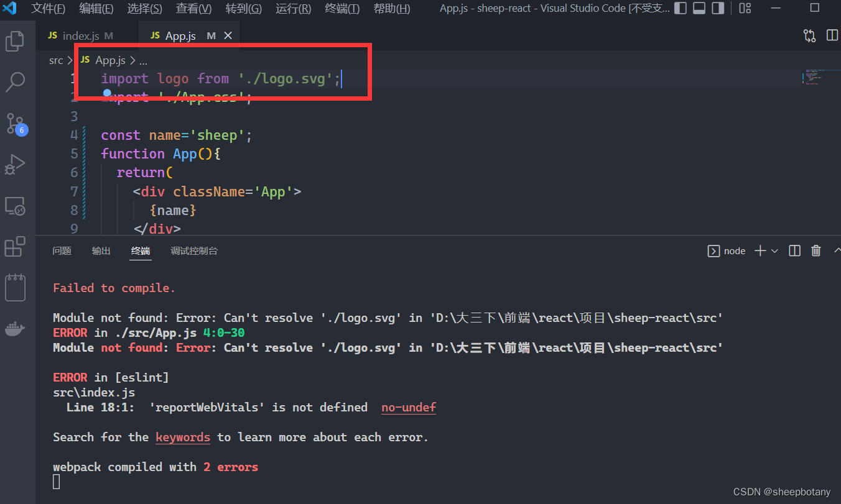Toggle the bottom panel layout icon
Image resolution: width=841 pixels, height=504 pixels.
tap(699, 8)
